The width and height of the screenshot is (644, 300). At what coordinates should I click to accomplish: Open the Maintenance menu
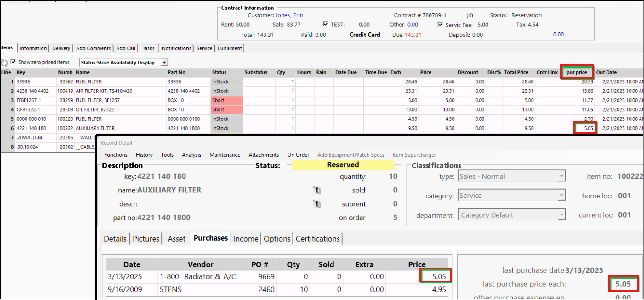225,155
